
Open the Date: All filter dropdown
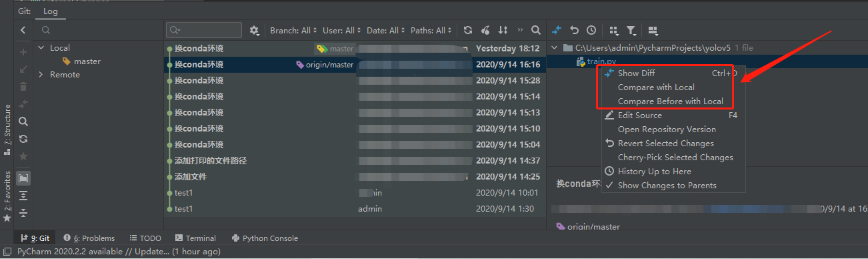tap(386, 31)
